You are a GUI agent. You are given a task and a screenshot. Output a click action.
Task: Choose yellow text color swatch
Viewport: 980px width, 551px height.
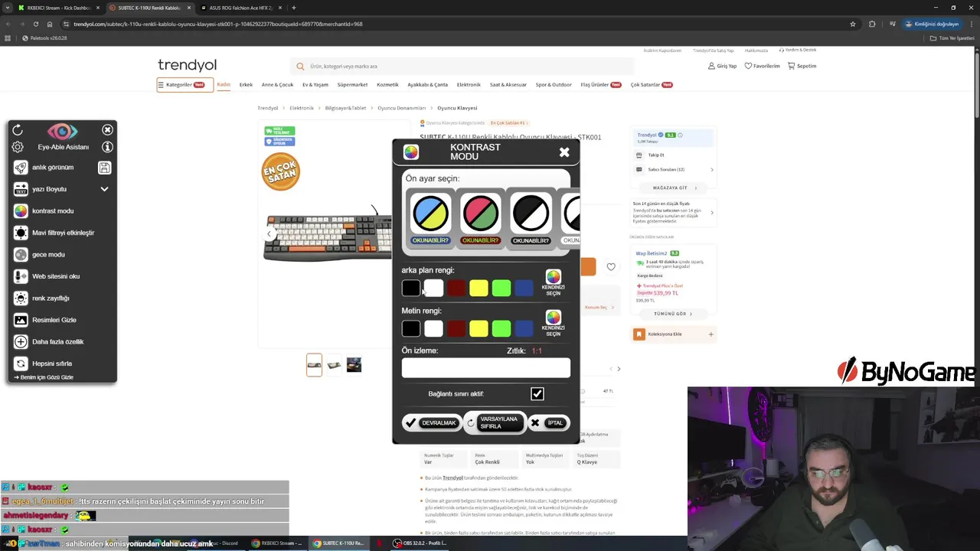click(479, 328)
